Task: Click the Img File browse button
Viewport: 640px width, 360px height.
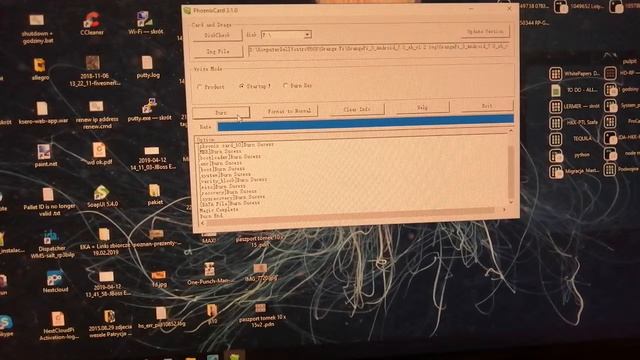Action: [x=218, y=51]
